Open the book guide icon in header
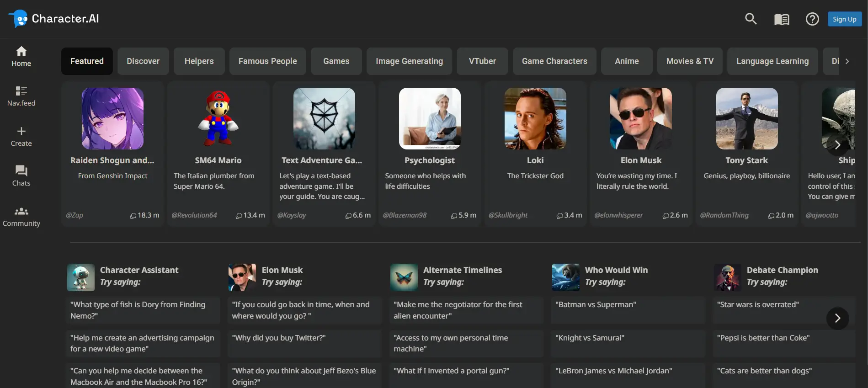 pyautogui.click(x=782, y=19)
